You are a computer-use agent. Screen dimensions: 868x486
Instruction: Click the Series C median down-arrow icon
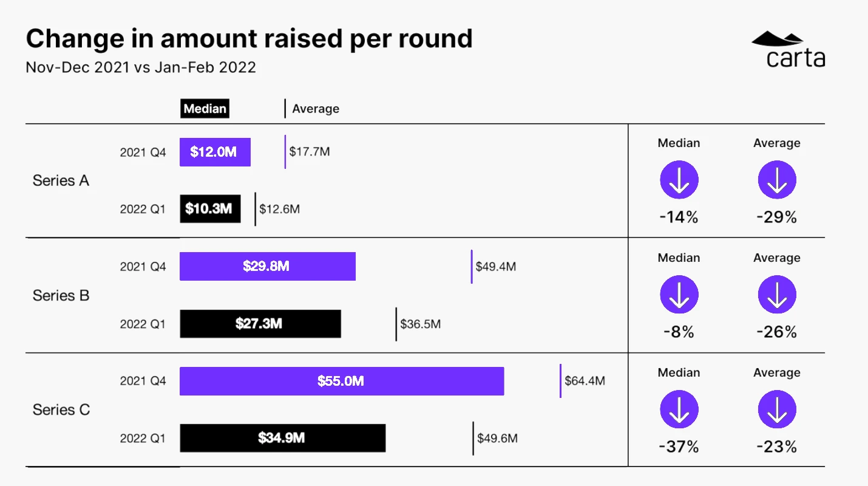[x=679, y=409]
